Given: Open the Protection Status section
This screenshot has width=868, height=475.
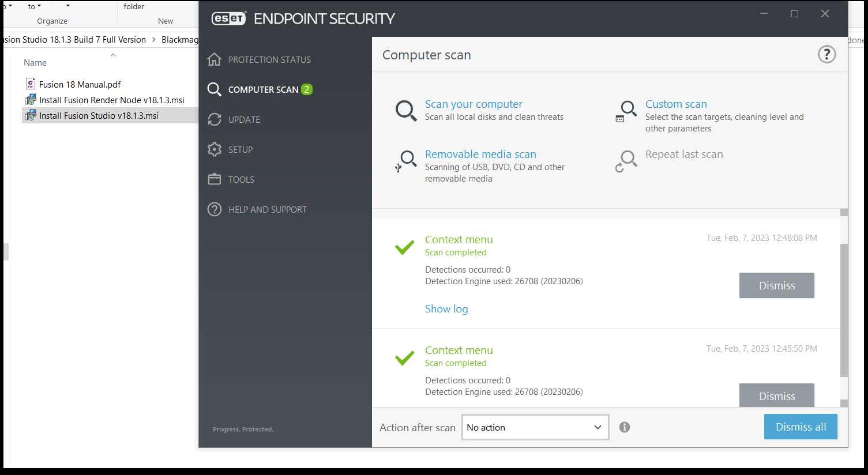Looking at the screenshot, I should tap(269, 60).
